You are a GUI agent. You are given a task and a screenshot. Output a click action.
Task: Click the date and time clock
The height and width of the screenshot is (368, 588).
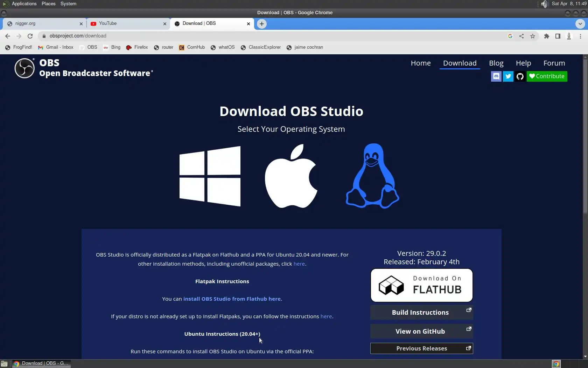(x=569, y=4)
